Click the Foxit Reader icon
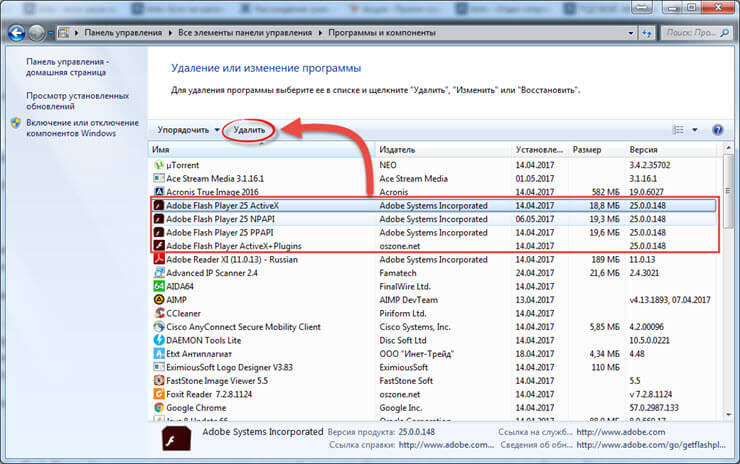 [x=159, y=394]
